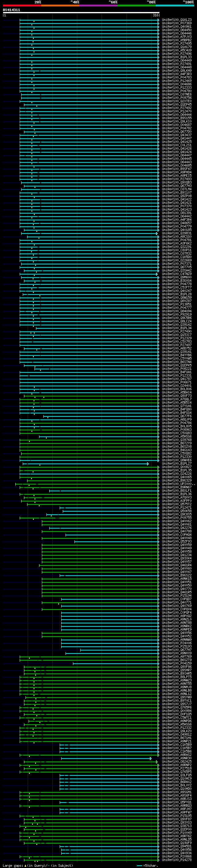The width and height of the screenshot is (197, 868).
Task: Select hit label UniRef100_Q42276
Action: [x=177, y=528]
